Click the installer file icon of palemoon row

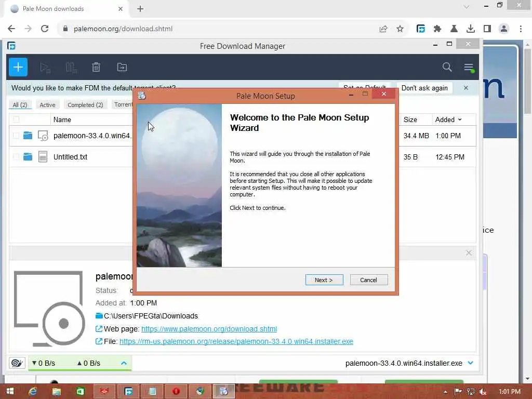(x=43, y=136)
